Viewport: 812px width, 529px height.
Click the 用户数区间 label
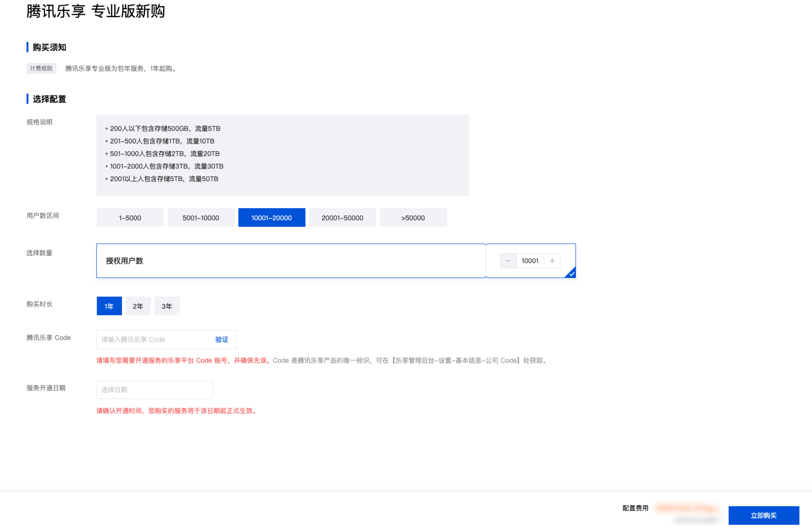43,216
